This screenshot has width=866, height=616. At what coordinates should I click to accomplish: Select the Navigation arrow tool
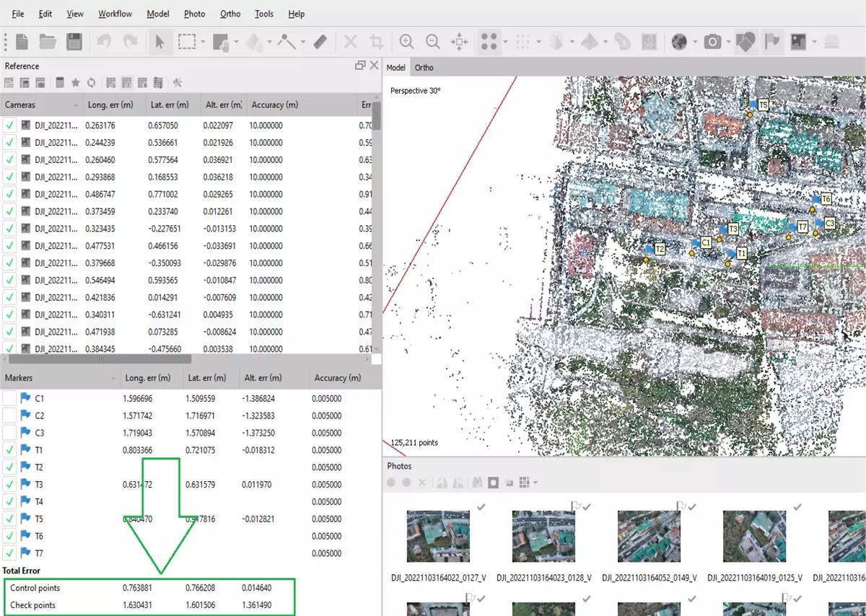(160, 42)
